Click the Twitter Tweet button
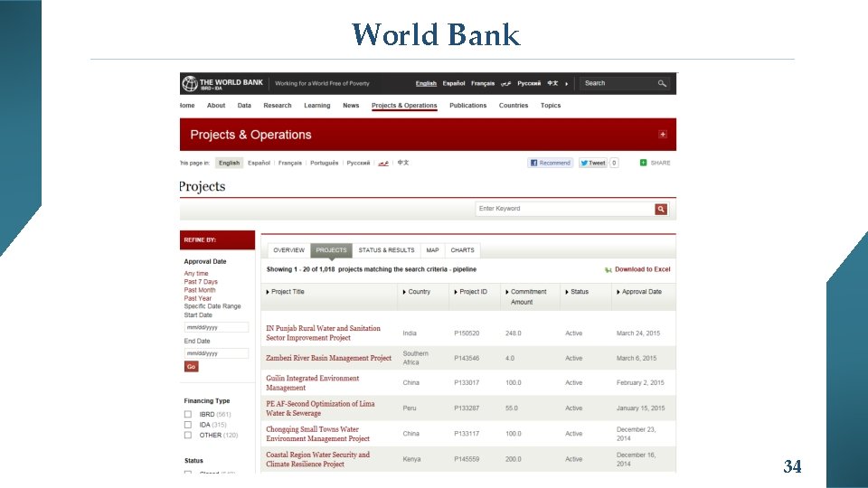Screen dimensions: 868x488 pyautogui.click(x=593, y=163)
